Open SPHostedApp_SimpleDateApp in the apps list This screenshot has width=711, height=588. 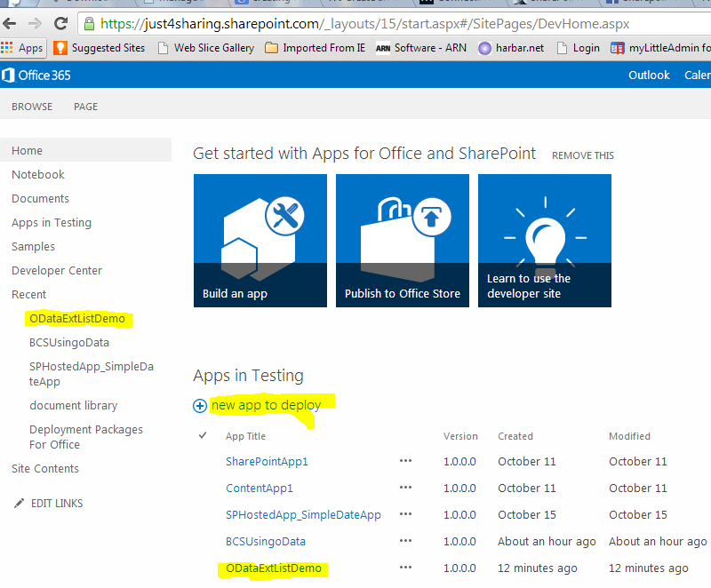pyautogui.click(x=303, y=514)
